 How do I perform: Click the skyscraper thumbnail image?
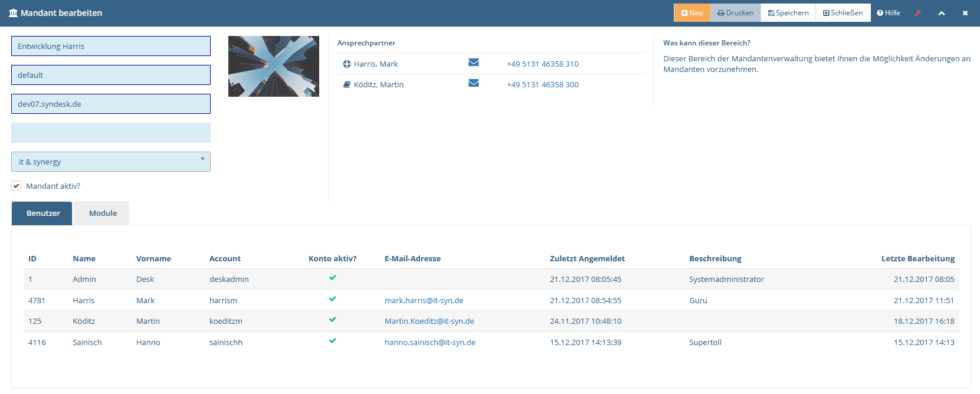(274, 66)
